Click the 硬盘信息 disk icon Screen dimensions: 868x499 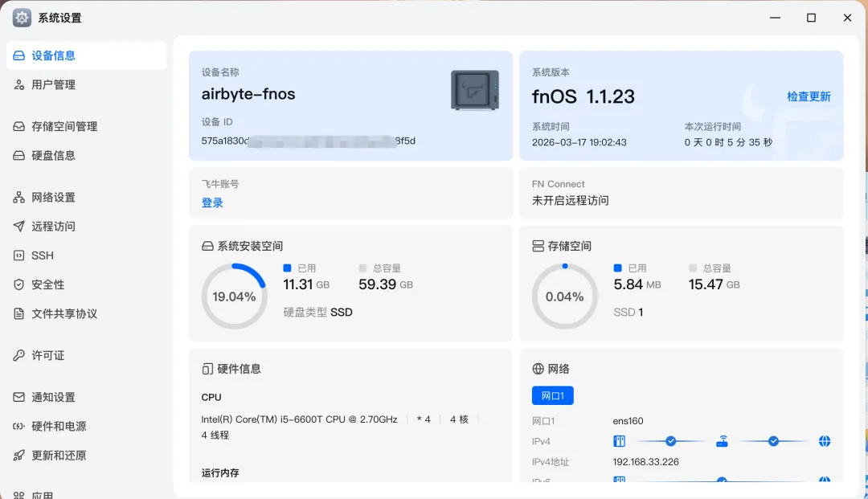point(18,155)
